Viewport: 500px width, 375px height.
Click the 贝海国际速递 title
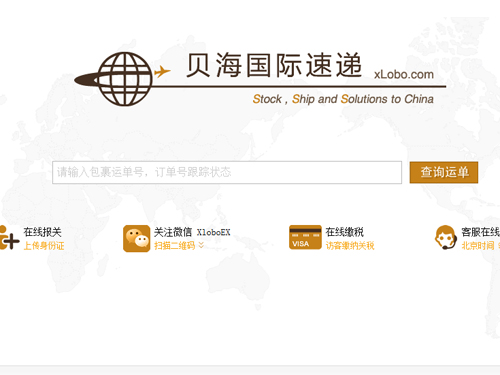pos(274,65)
